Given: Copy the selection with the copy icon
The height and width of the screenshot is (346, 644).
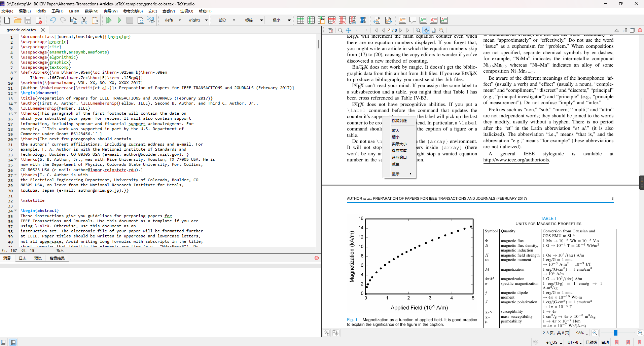Looking at the screenshot, I should [x=74, y=20].
